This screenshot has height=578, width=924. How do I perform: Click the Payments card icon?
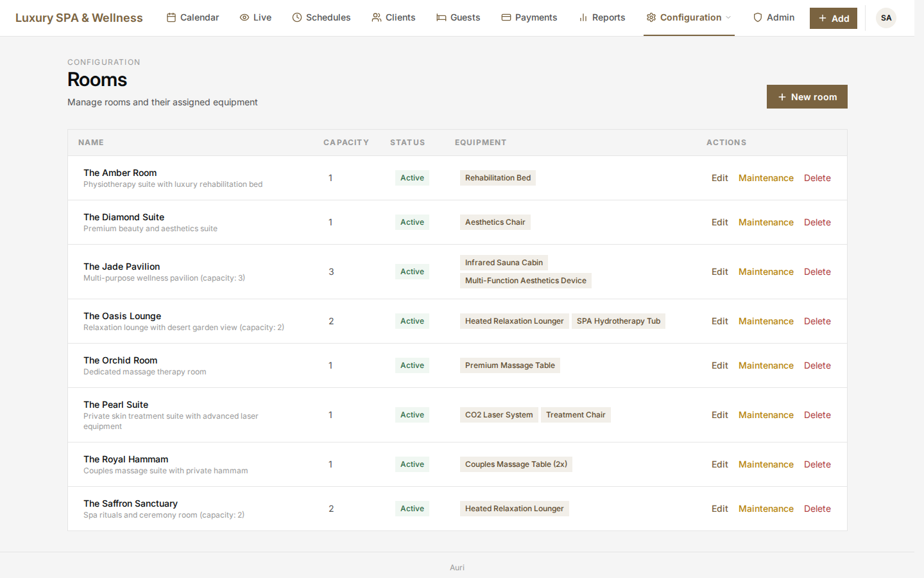pyautogui.click(x=506, y=17)
